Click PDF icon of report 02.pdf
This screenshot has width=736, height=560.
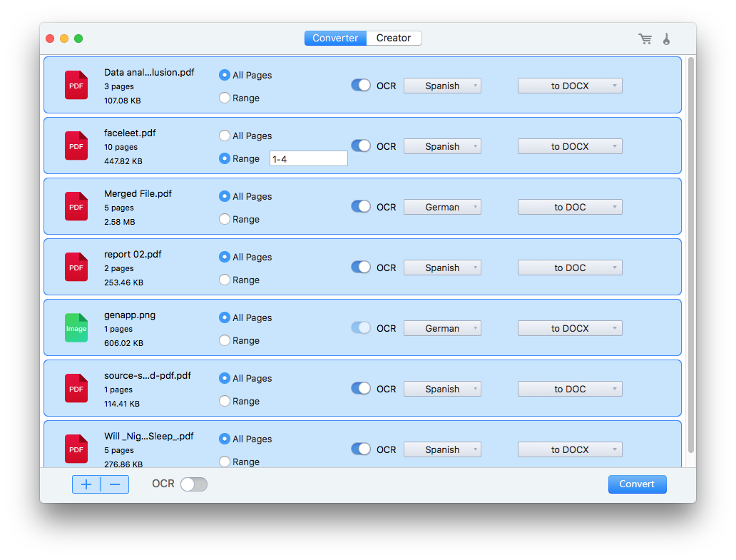coord(76,267)
